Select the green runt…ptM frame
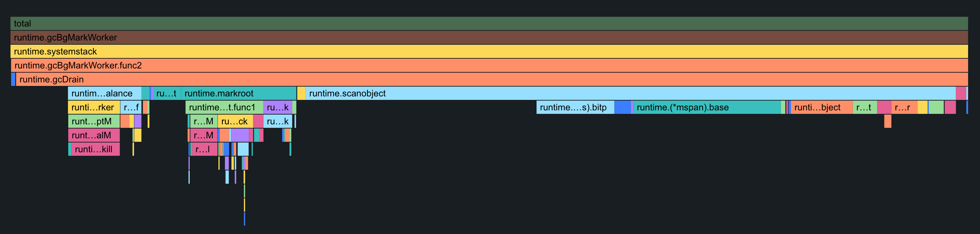The image size is (980, 234). click(x=93, y=122)
